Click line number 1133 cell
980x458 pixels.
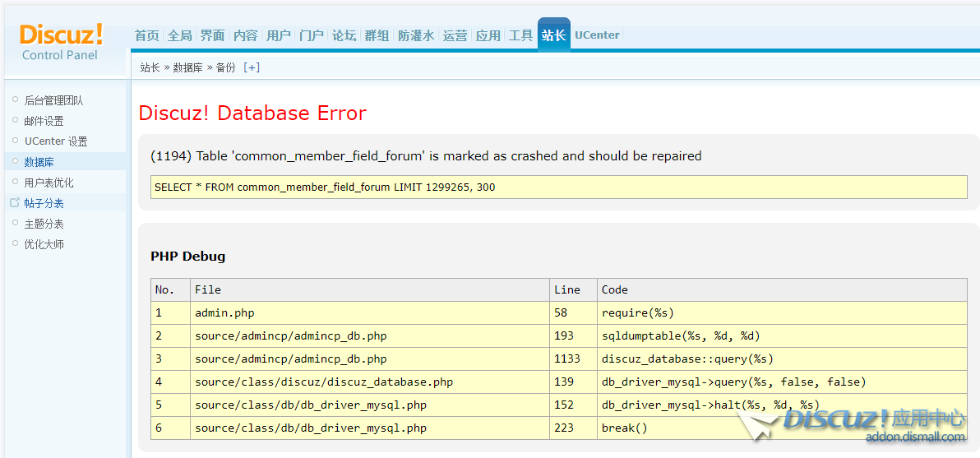point(573,359)
